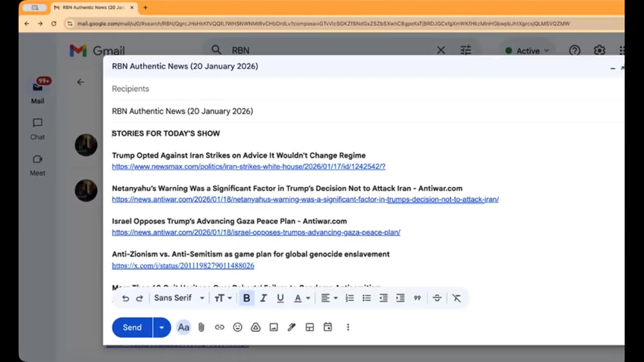Insert photo icon

[274, 327]
